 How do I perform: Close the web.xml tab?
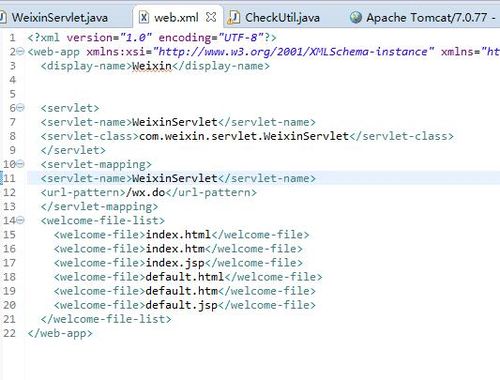point(211,17)
